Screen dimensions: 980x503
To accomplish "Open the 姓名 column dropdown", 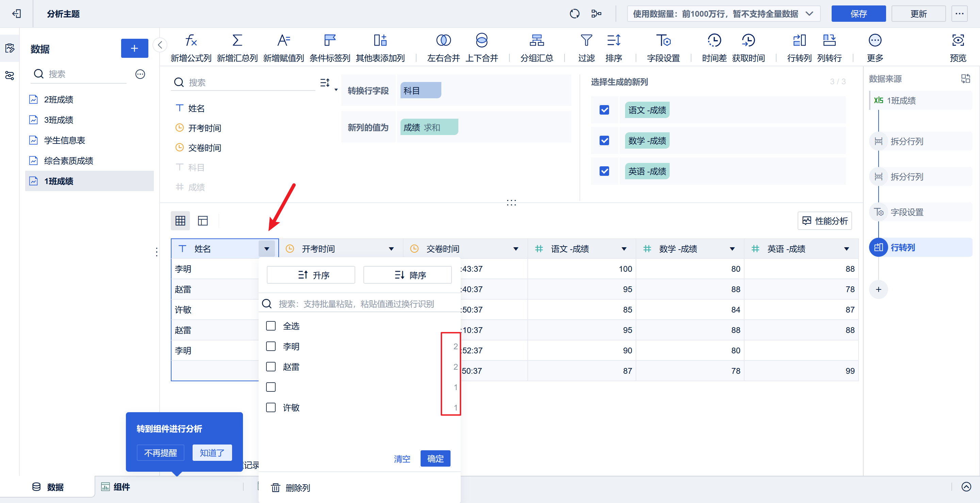I will tap(267, 248).
